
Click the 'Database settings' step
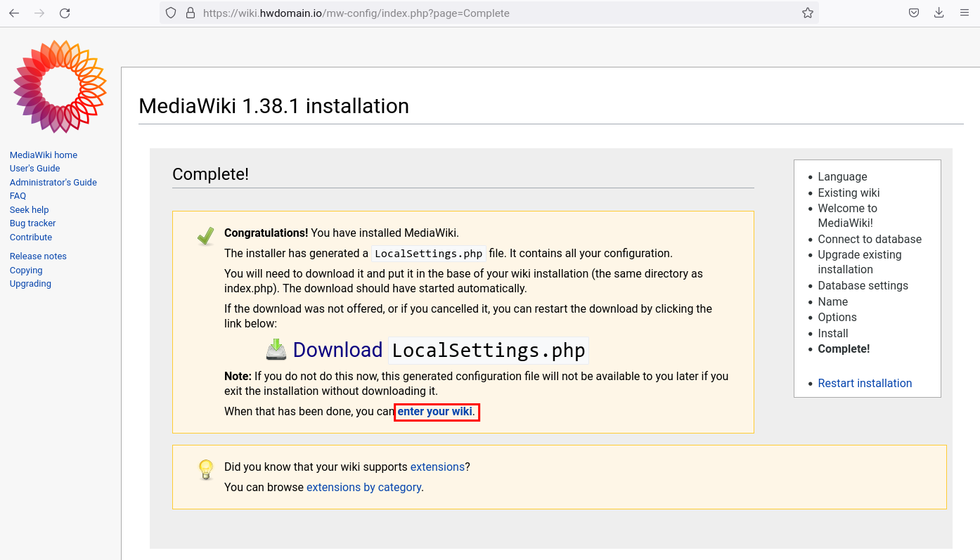(x=863, y=285)
